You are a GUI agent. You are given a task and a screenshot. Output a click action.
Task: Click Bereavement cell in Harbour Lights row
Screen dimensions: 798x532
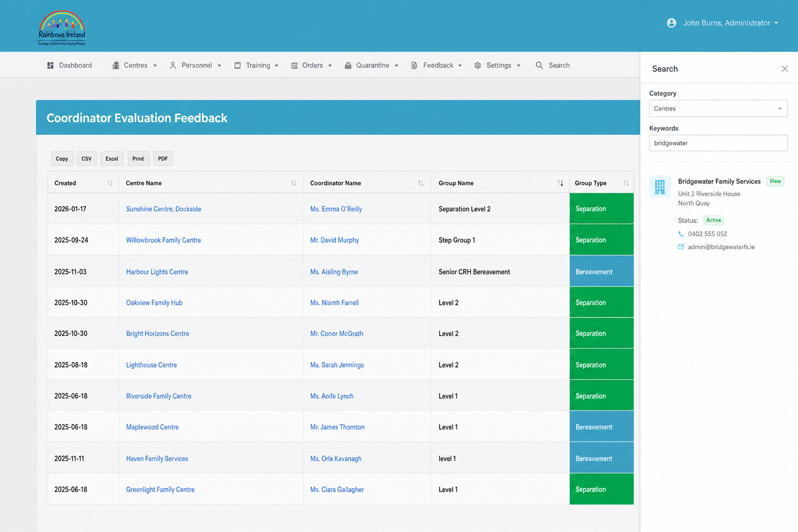point(602,271)
